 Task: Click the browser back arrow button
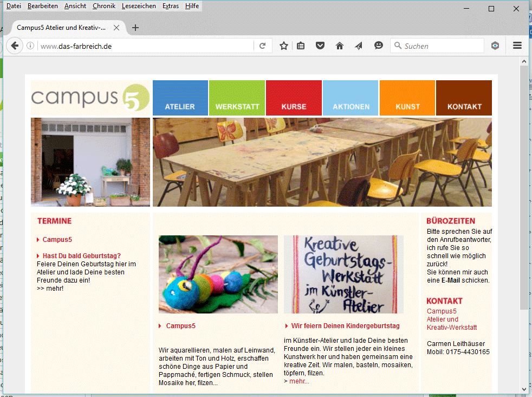click(15, 46)
